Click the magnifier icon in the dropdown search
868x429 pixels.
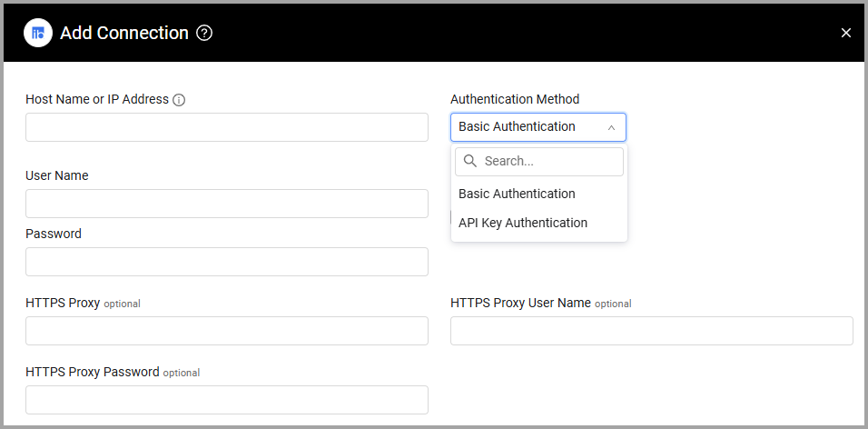[x=470, y=161]
